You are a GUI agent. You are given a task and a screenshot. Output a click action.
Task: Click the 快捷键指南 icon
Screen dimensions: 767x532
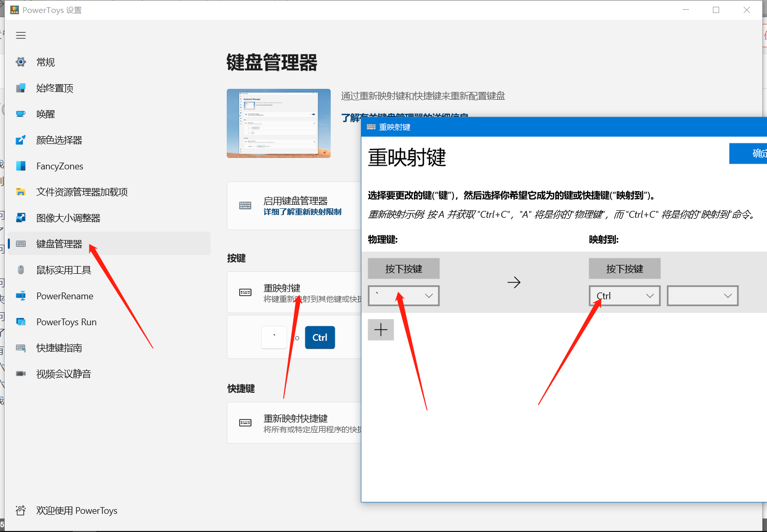[x=21, y=348]
